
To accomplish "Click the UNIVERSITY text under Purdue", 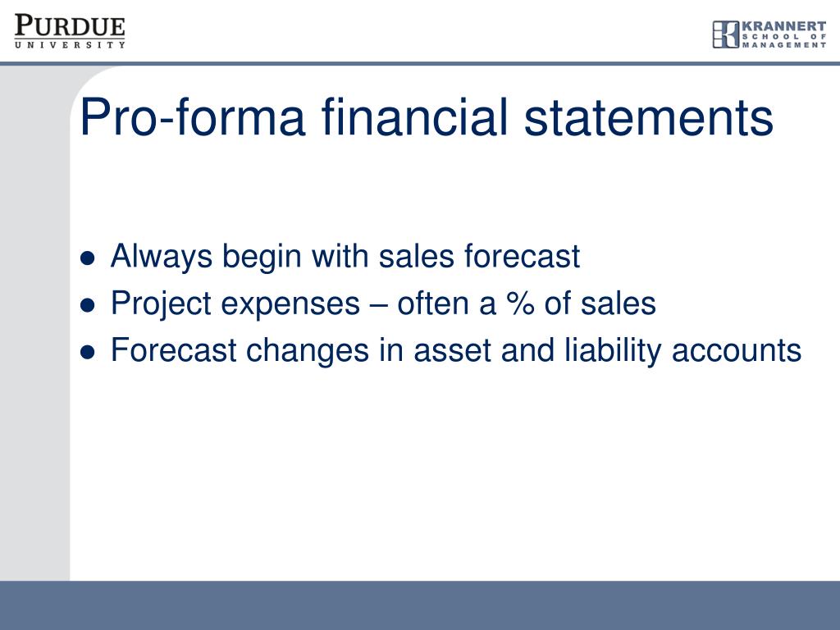I will pyautogui.click(x=70, y=45).
